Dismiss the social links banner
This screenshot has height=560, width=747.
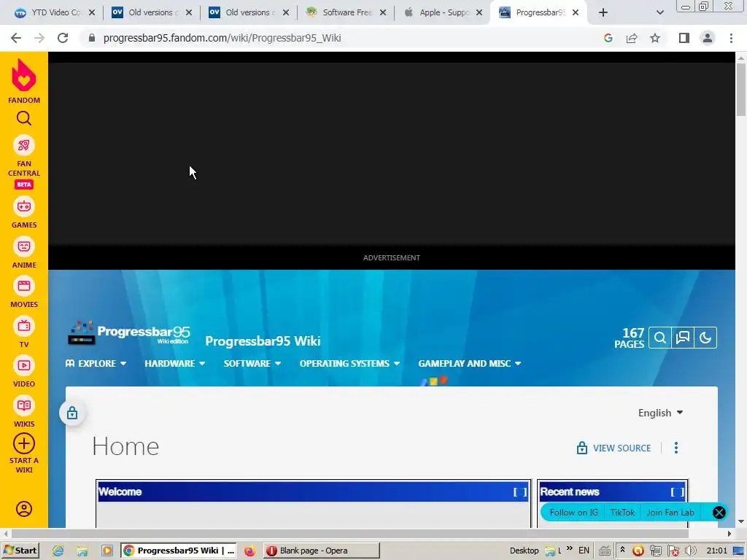click(719, 513)
